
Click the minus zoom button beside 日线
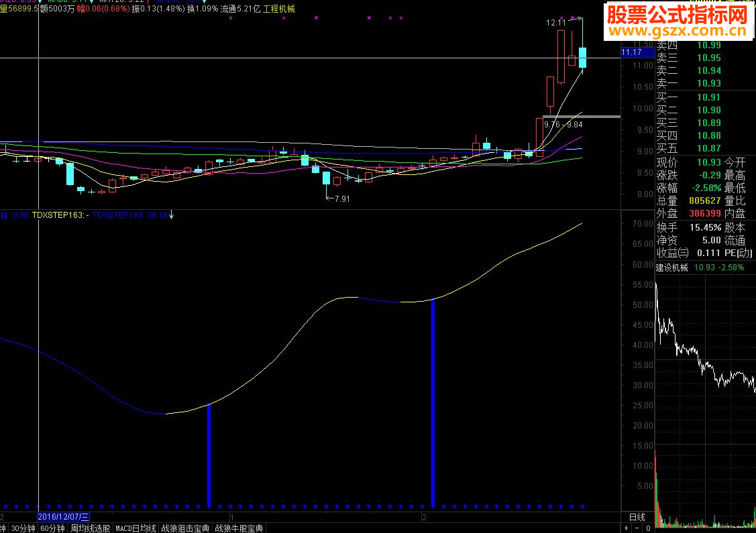(637, 529)
